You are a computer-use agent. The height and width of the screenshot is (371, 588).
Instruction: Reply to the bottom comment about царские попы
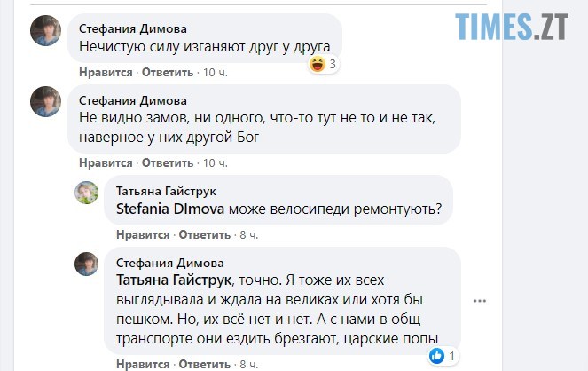tap(205, 364)
